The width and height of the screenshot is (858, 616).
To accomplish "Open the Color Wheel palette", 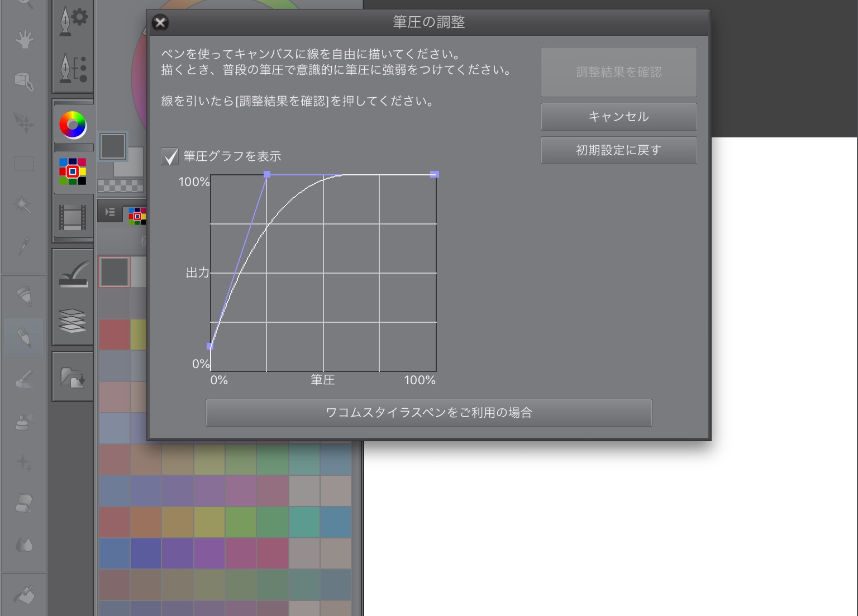I will point(73,125).
